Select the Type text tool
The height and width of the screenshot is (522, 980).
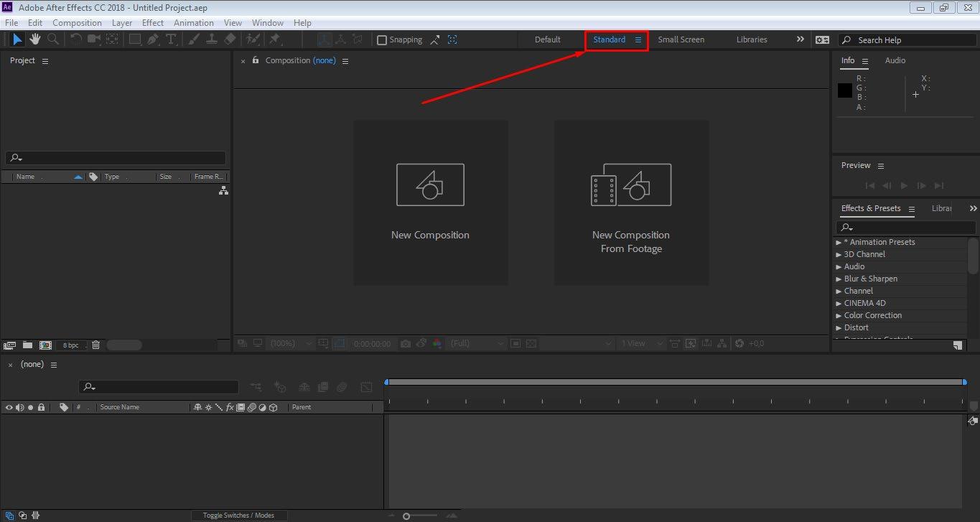coord(171,39)
